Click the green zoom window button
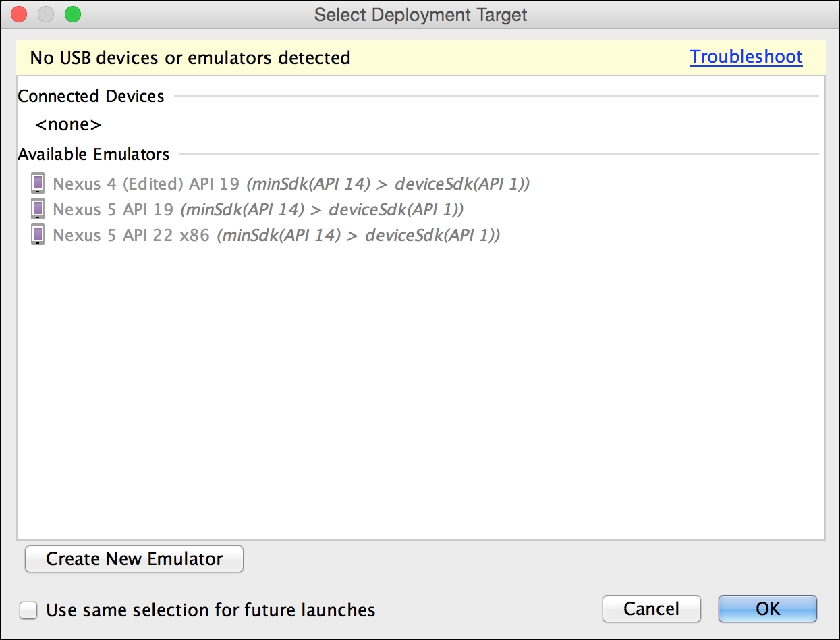The width and height of the screenshot is (840, 640). [72, 14]
